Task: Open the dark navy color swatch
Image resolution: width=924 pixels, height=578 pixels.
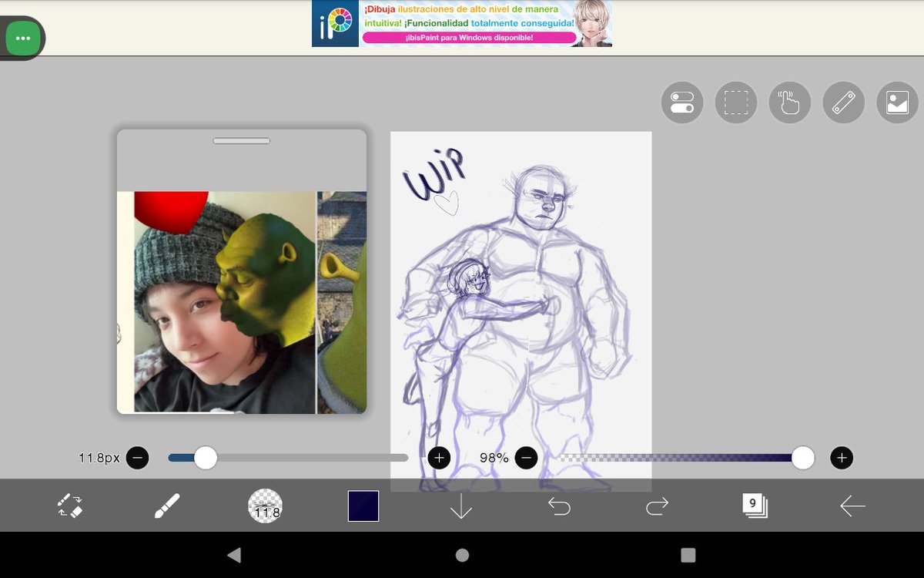Action: click(363, 506)
